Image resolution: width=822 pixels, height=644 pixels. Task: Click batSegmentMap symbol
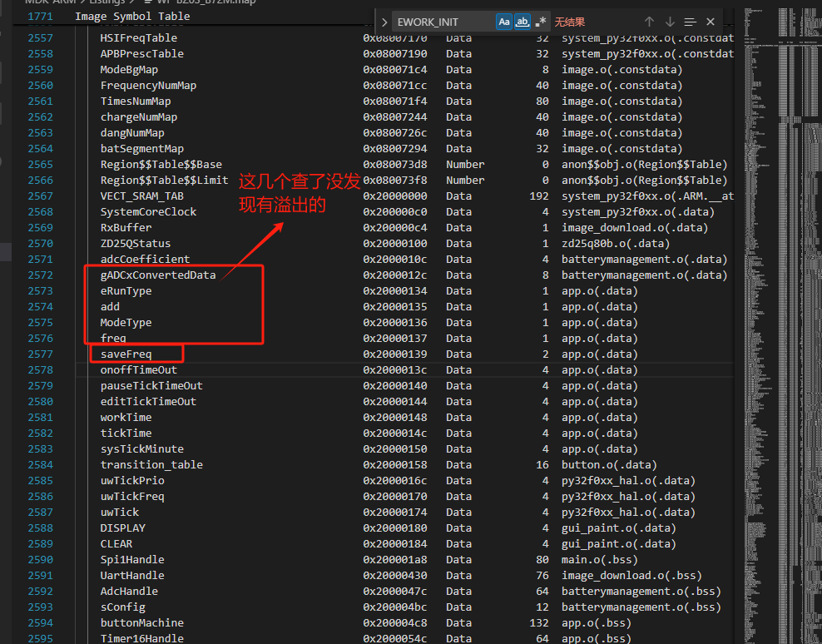142,148
